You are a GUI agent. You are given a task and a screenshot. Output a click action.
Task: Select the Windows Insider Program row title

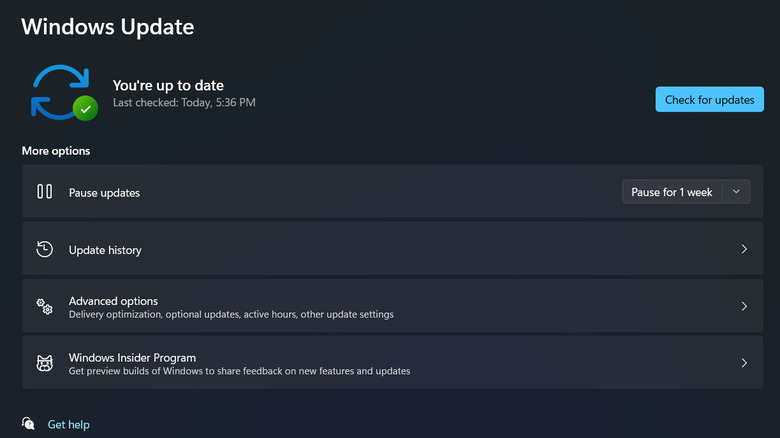(x=132, y=358)
